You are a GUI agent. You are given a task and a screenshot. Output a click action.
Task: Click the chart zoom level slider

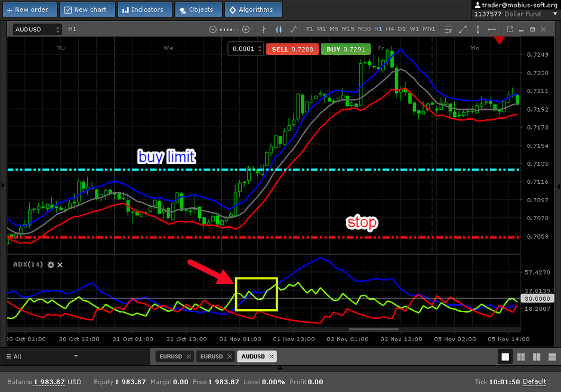tap(229, 29)
